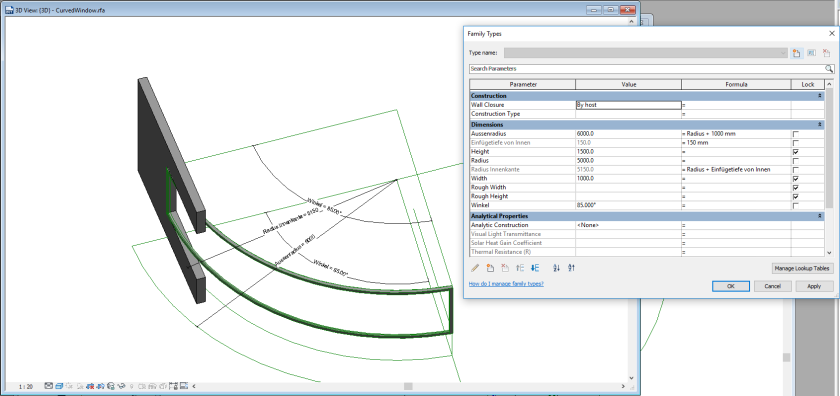Toggle Lock checkbox for Radius Innenkante
This screenshot has height=396, width=840.
[x=796, y=169]
